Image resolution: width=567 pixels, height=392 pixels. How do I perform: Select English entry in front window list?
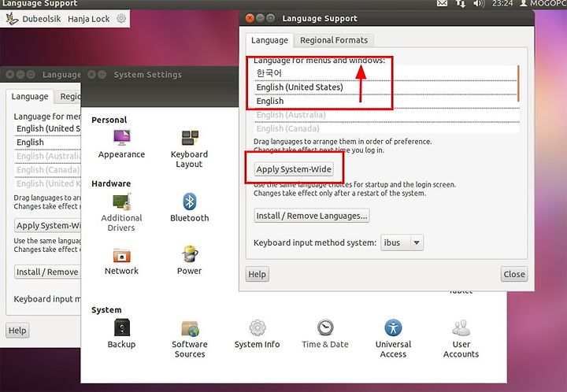pyautogui.click(x=385, y=102)
